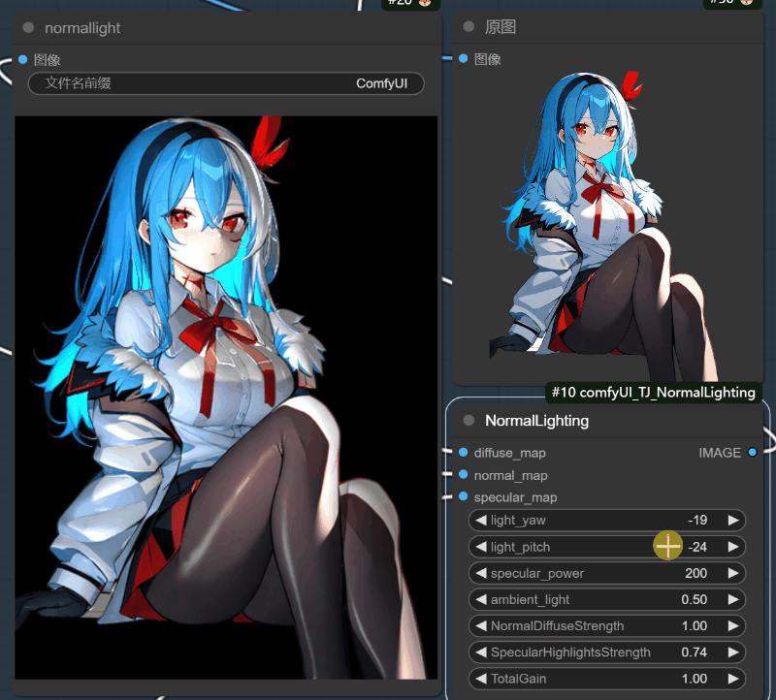The width and height of the screenshot is (776, 700).
Task: Select the normal_map input socket
Action: pyautogui.click(x=464, y=474)
